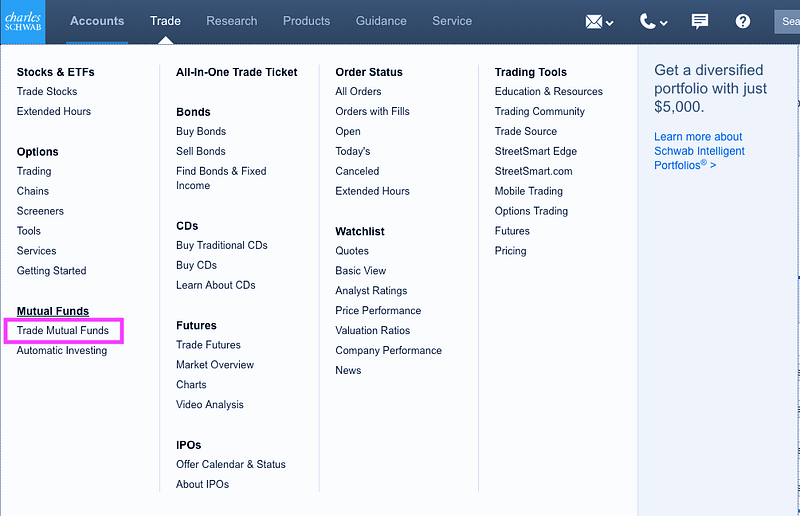Select the Trade menu tab

(165, 21)
